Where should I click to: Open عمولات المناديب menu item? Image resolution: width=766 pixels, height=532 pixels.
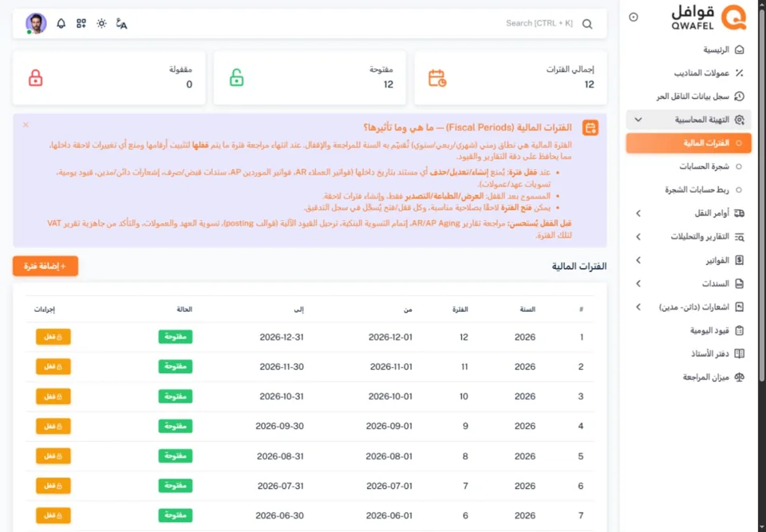pos(709,73)
